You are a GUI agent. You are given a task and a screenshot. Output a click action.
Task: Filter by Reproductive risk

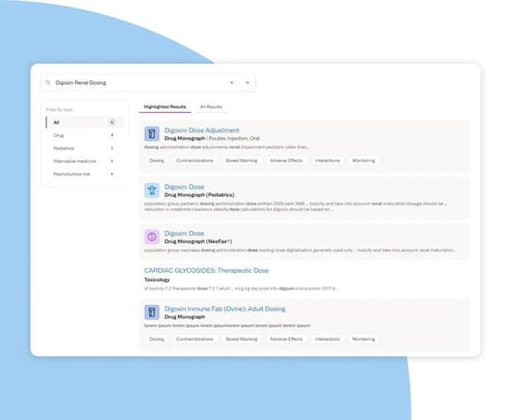[x=85, y=174]
